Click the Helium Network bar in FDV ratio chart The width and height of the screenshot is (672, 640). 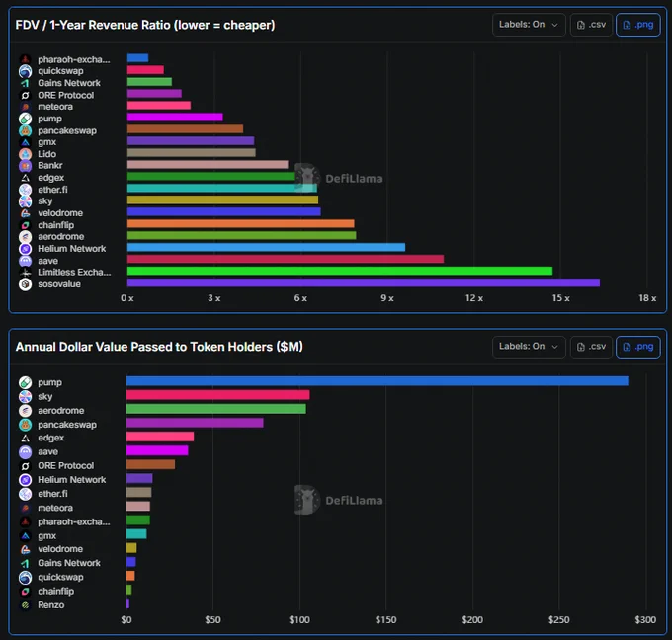coord(266,247)
